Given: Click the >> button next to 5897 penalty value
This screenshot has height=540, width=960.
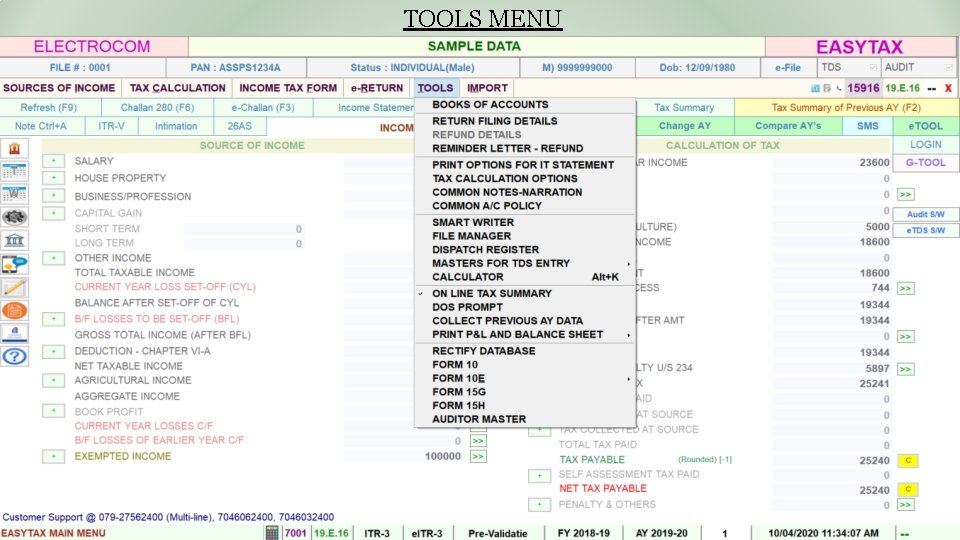Looking at the screenshot, I should click(x=906, y=369).
